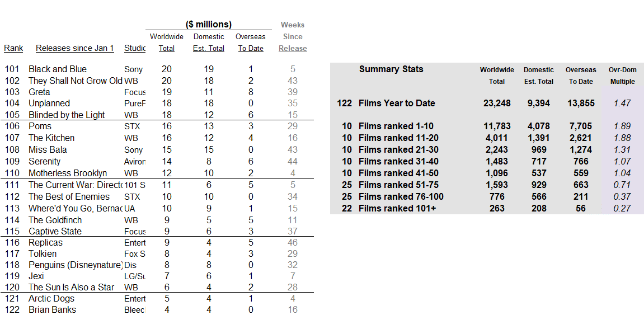Click the Films ranked 51-75 row label

click(x=399, y=185)
